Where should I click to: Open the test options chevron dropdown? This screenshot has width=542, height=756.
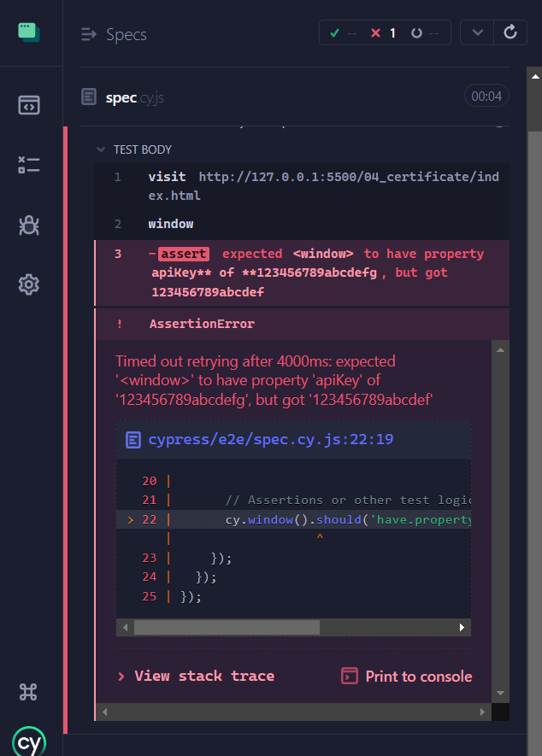(x=477, y=33)
